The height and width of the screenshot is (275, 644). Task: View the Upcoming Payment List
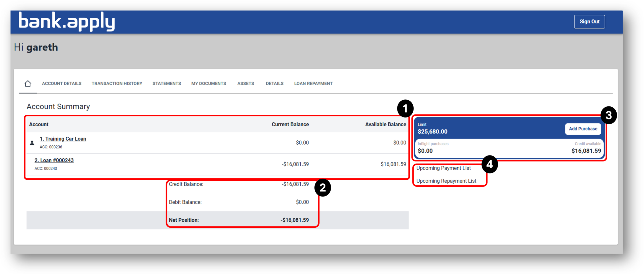pyautogui.click(x=444, y=168)
